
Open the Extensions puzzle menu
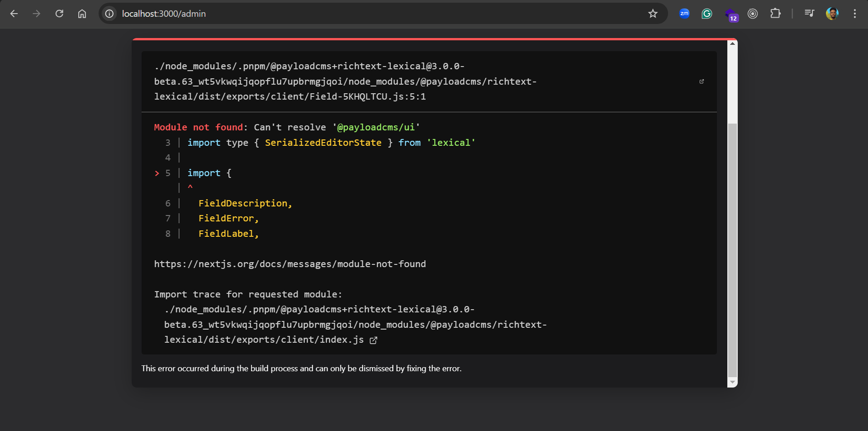pyautogui.click(x=775, y=14)
